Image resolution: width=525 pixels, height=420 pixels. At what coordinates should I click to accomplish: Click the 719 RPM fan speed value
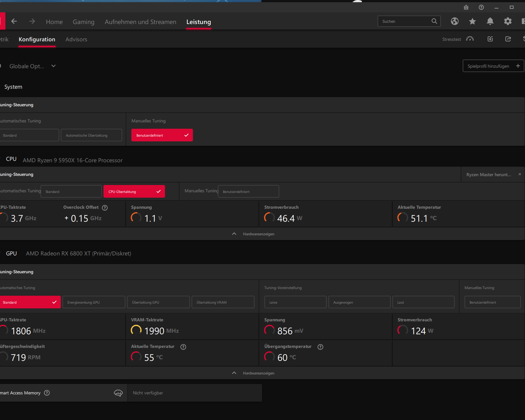tap(26, 357)
